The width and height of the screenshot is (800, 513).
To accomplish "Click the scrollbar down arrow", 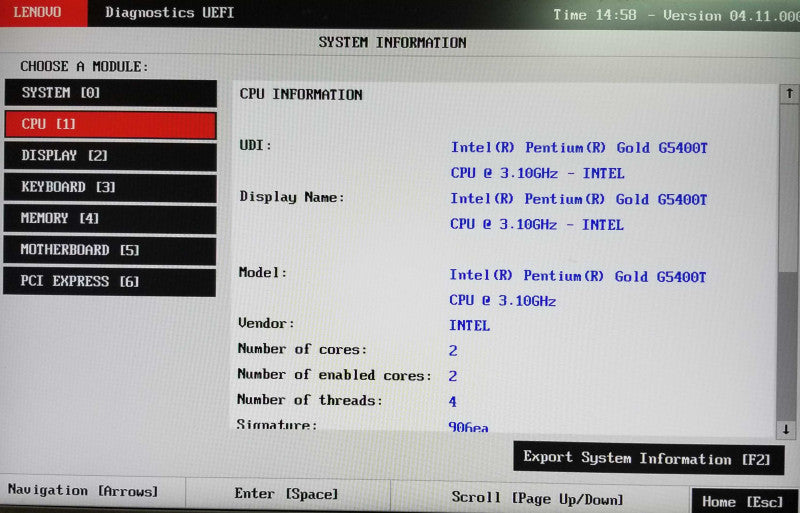I will point(786,429).
